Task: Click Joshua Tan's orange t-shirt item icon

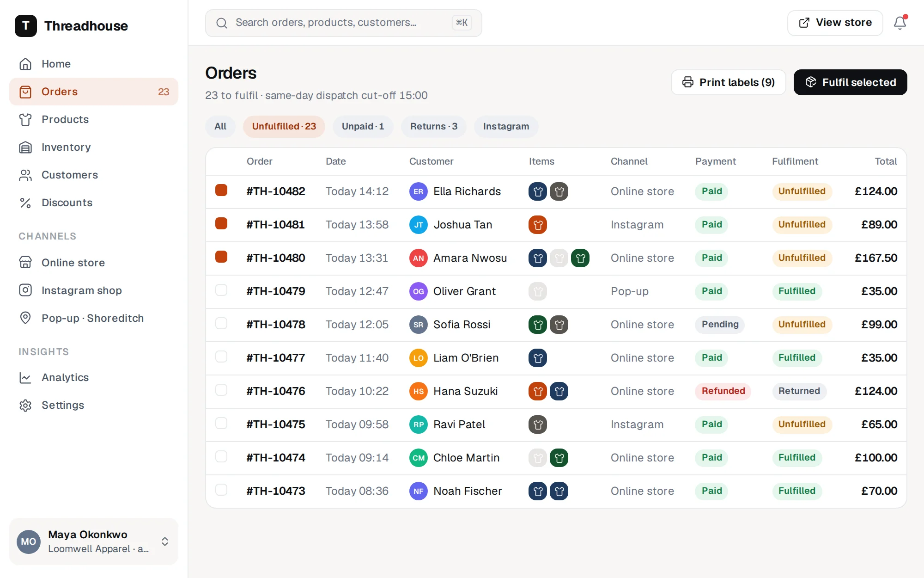Action: tap(538, 225)
